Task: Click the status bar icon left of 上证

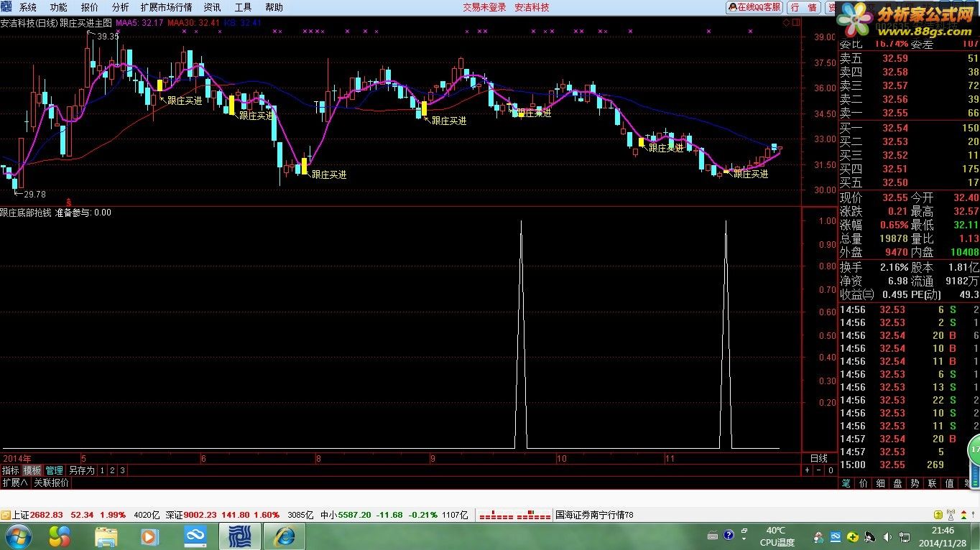Action: coord(5,515)
